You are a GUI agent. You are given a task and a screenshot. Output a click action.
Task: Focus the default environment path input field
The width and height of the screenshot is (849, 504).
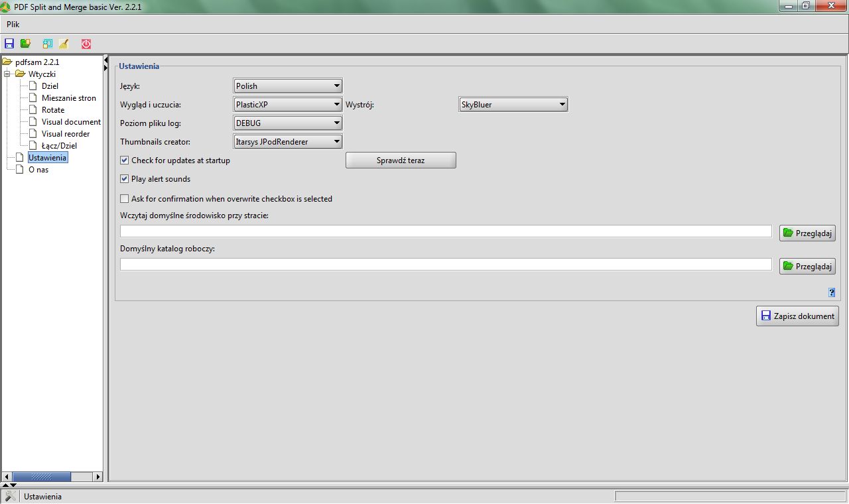tap(446, 231)
